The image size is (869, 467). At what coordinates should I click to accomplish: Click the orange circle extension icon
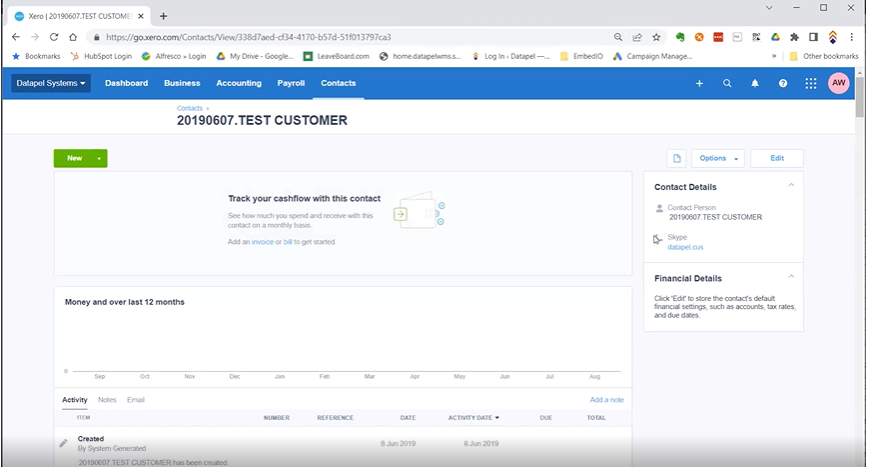[699, 37]
